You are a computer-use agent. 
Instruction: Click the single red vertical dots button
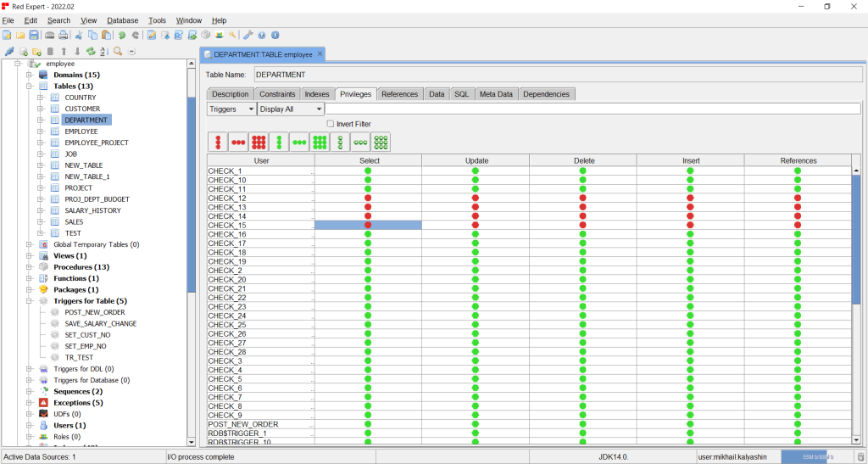coord(218,143)
